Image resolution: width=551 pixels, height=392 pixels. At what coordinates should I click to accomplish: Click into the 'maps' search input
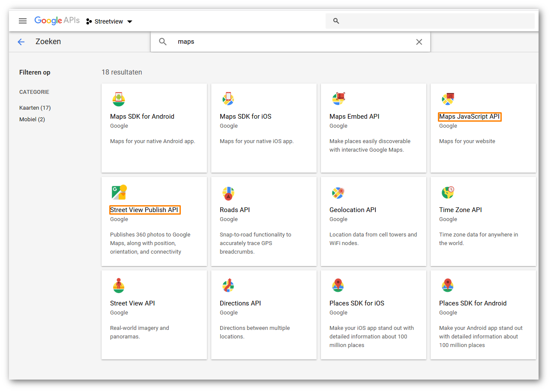[x=291, y=42]
